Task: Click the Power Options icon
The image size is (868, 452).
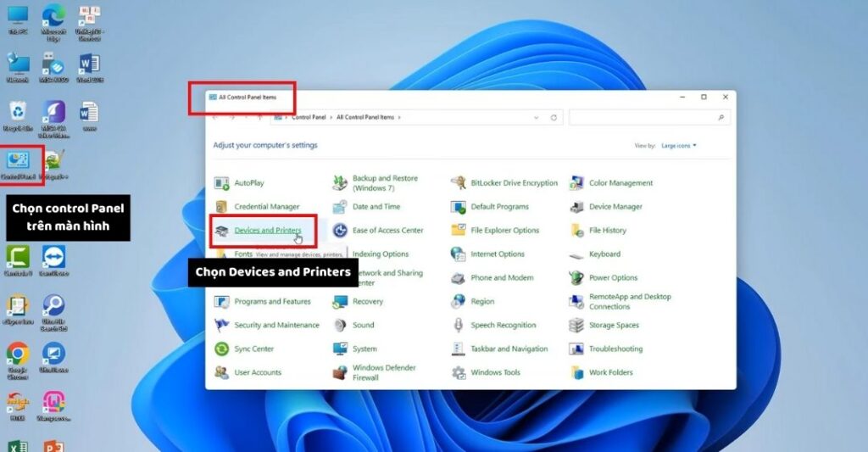Action: click(577, 278)
